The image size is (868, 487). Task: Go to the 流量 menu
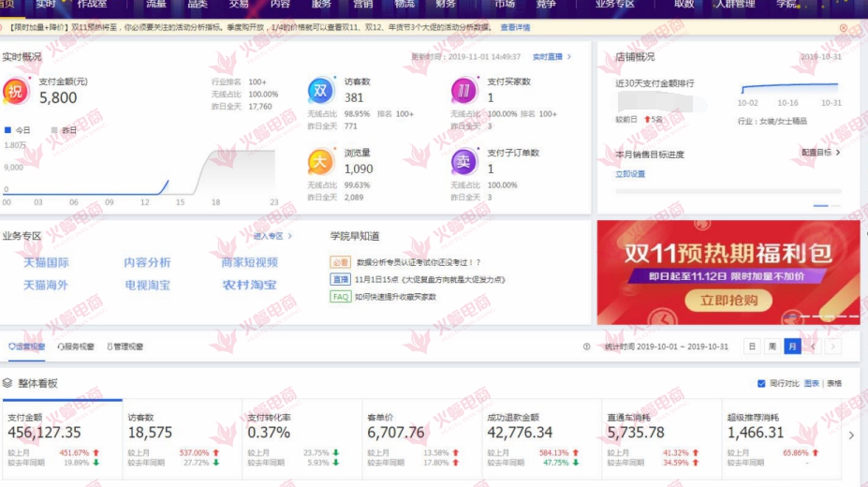point(156,5)
